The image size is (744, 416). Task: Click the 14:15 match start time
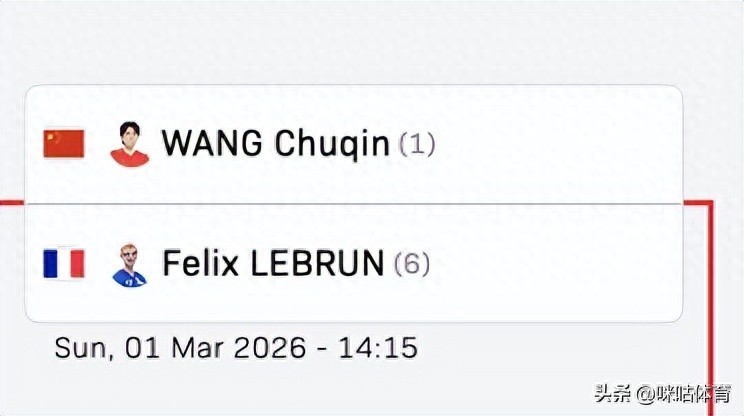pos(380,348)
